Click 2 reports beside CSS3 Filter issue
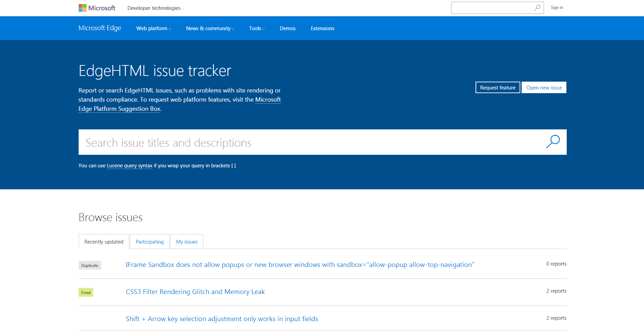This screenshot has height=336, width=644. (x=556, y=291)
